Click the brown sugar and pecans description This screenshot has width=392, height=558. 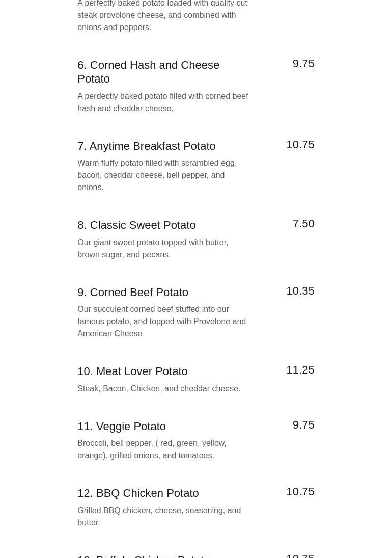coord(153,249)
